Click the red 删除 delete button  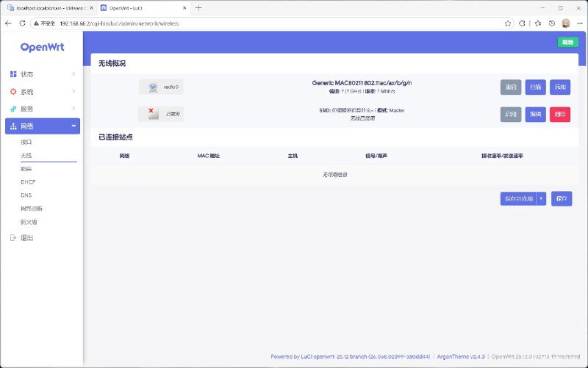click(x=560, y=115)
